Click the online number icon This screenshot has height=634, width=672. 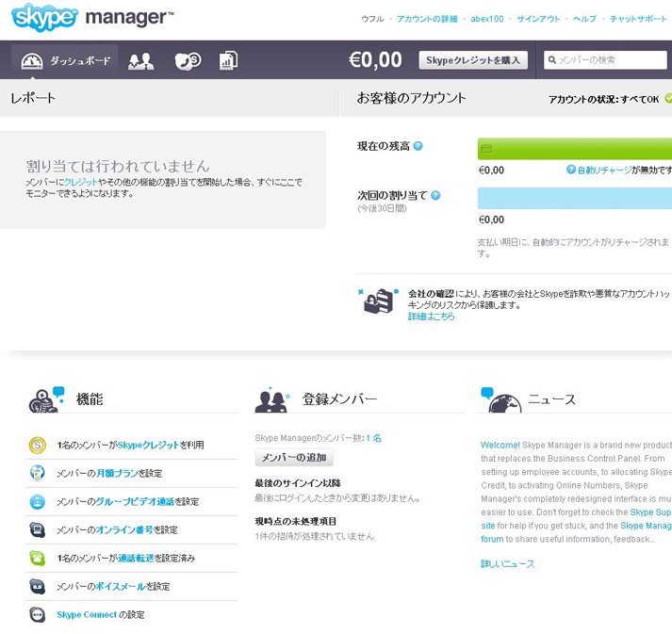point(38,529)
